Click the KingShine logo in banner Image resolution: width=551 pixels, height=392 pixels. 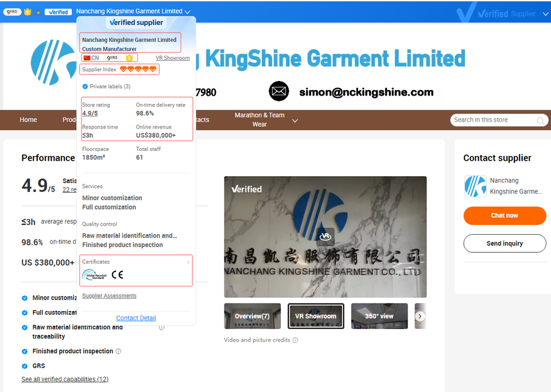pyautogui.click(x=53, y=63)
